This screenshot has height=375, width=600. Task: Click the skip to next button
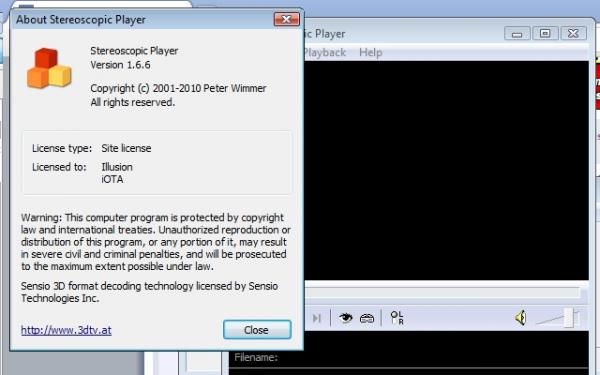[316, 318]
